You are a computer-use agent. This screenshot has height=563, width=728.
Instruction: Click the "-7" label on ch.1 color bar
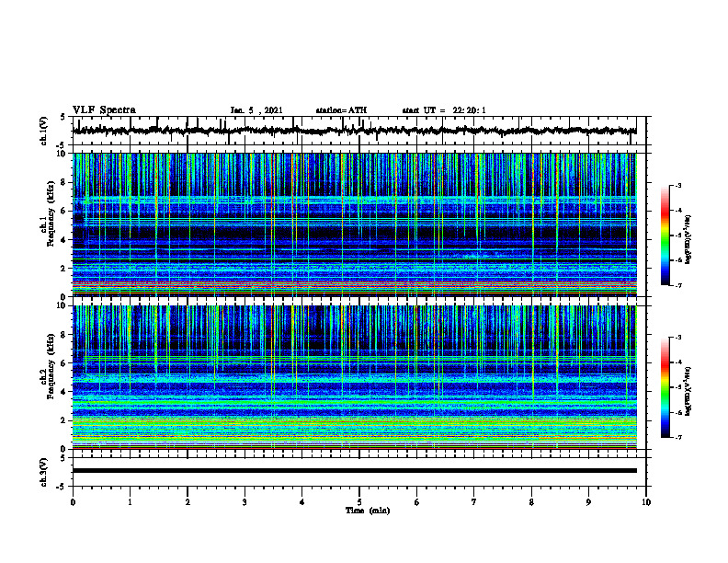click(678, 285)
